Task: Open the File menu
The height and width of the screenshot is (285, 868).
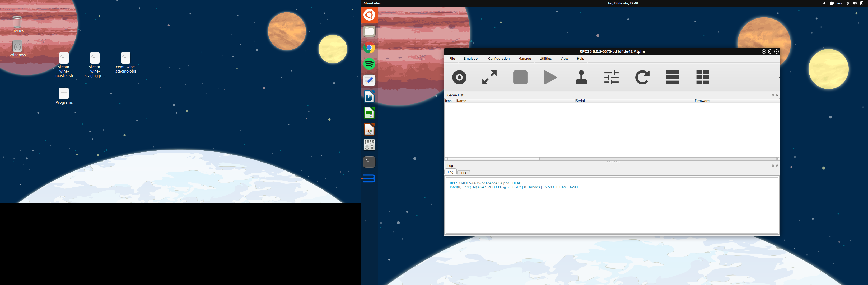Action: (452, 59)
